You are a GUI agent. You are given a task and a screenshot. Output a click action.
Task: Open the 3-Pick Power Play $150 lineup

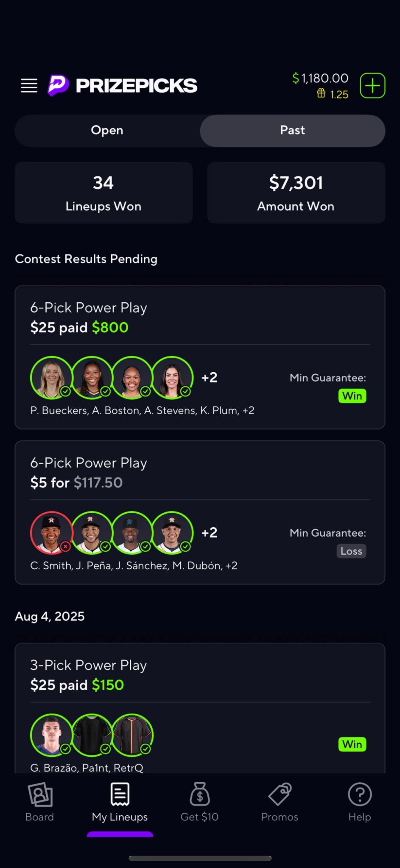coord(200,674)
